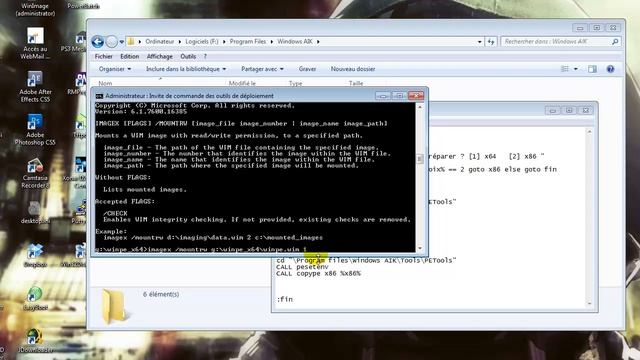Click the Graver toolbar button

(x=307, y=69)
